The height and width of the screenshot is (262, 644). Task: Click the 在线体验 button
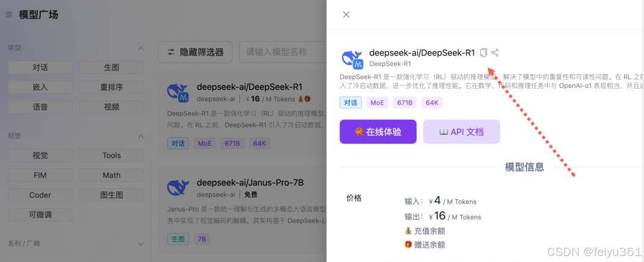pyautogui.click(x=378, y=132)
